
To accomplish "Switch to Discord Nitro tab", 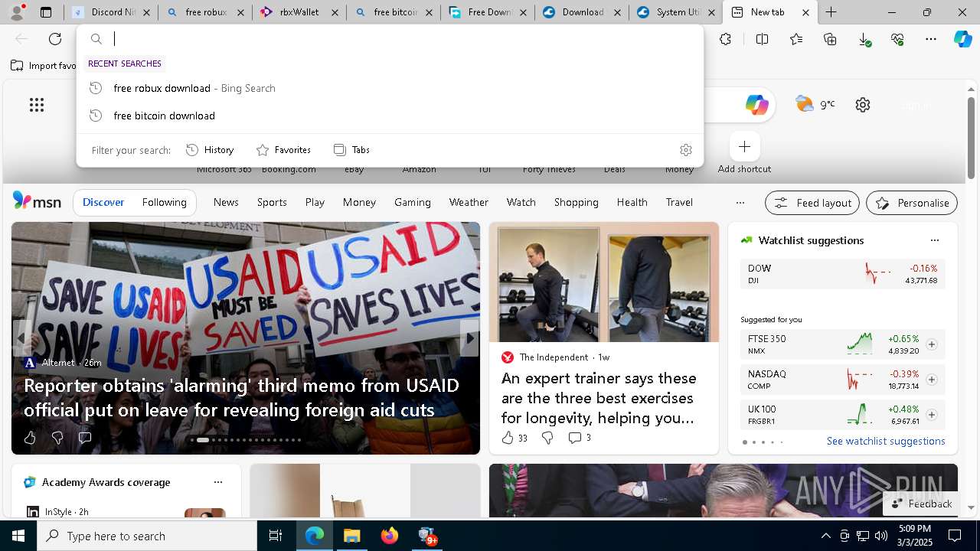I will click(112, 12).
